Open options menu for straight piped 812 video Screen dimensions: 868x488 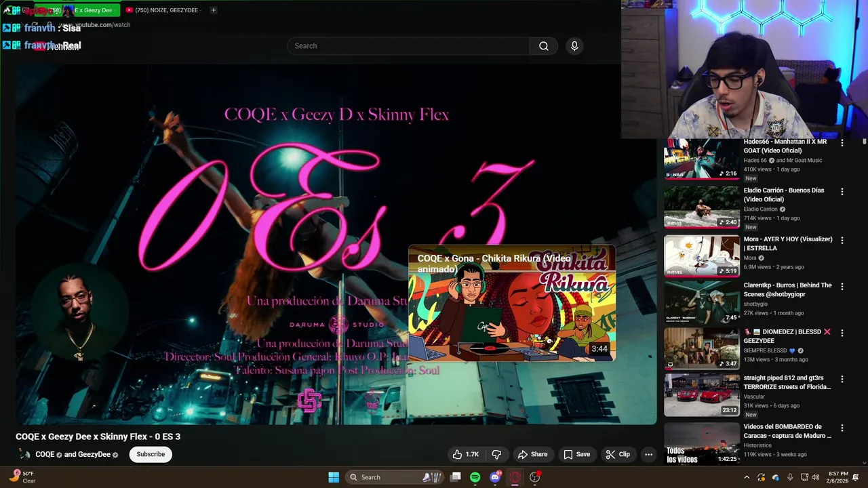click(842, 380)
